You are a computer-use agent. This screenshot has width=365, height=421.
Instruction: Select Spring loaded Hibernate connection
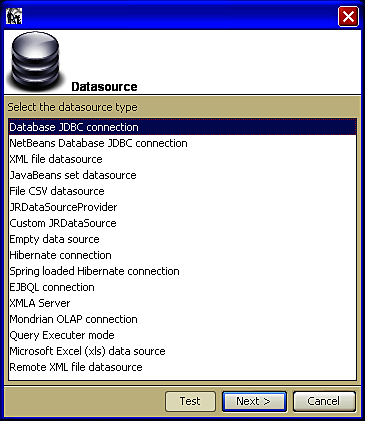point(182,271)
